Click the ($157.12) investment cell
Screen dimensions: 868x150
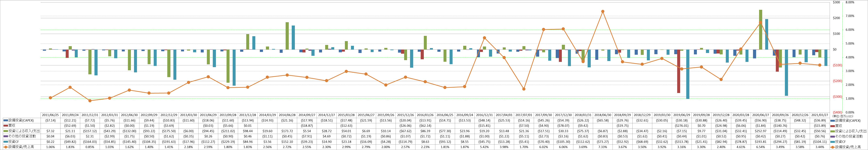click(x=90, y=131)
